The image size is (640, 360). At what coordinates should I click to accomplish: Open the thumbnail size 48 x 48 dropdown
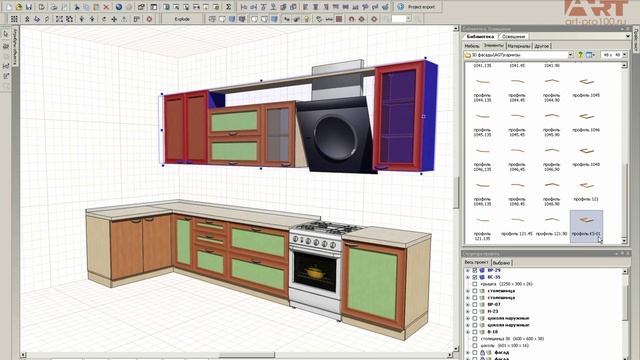coord(624,55)
